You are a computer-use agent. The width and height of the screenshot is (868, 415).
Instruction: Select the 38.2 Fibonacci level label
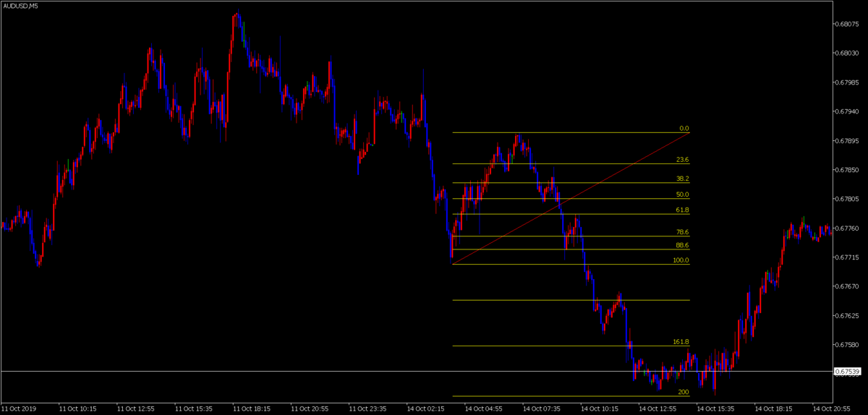coord(682,179)
